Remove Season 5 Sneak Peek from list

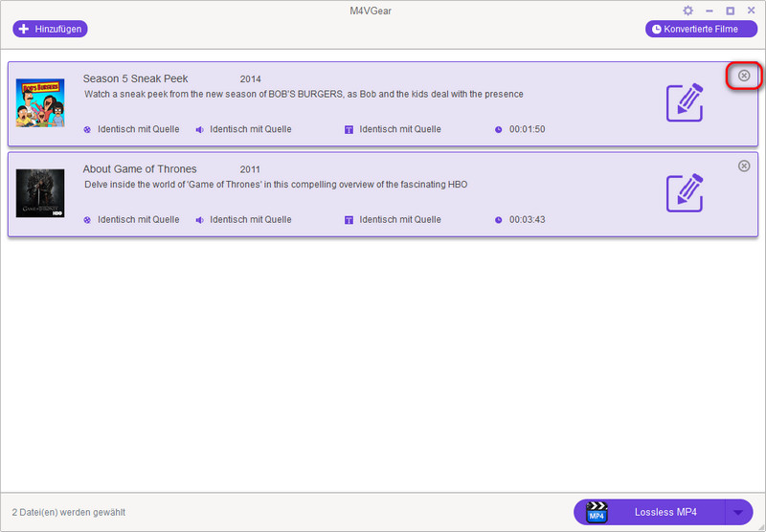744,76
